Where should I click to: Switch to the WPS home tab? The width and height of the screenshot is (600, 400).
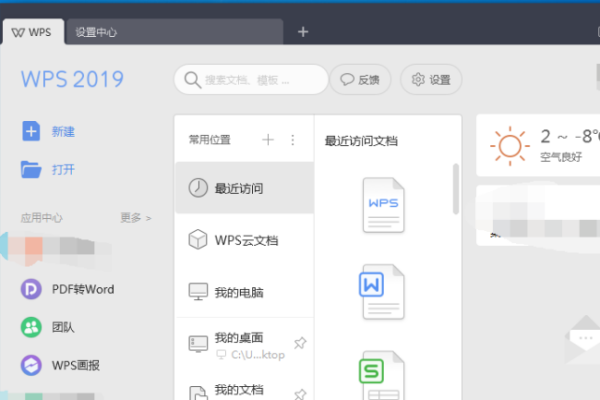tap(32, 32)
